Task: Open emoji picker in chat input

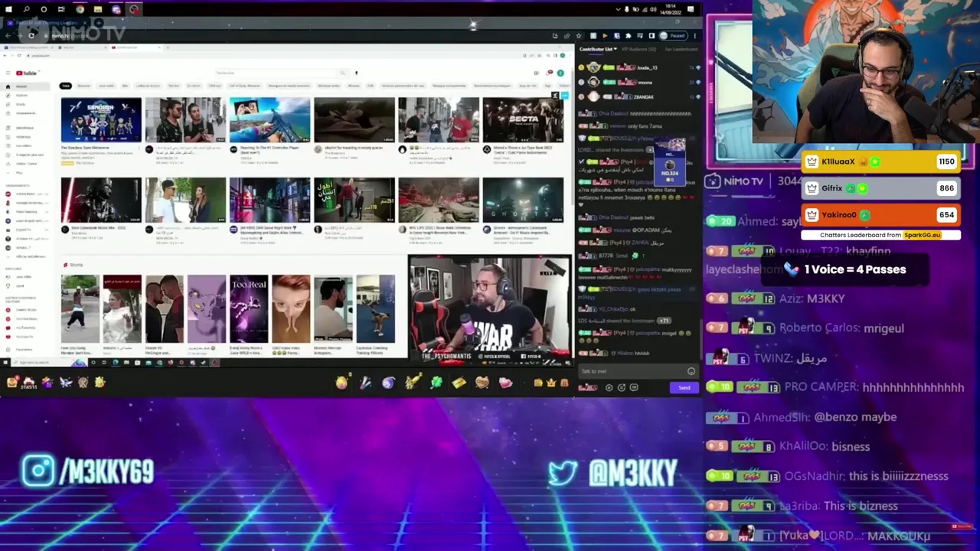Action: [691, 371]
